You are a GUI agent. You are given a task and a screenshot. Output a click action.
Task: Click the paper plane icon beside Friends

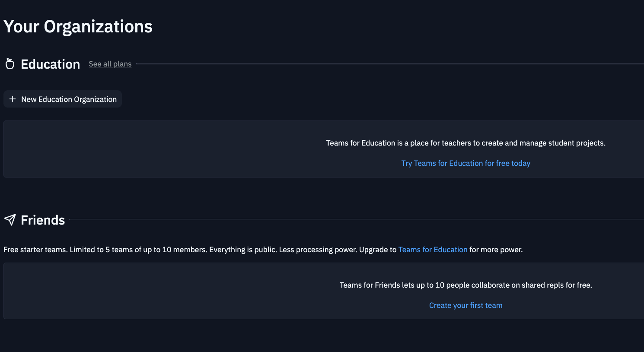coord(10,219)
